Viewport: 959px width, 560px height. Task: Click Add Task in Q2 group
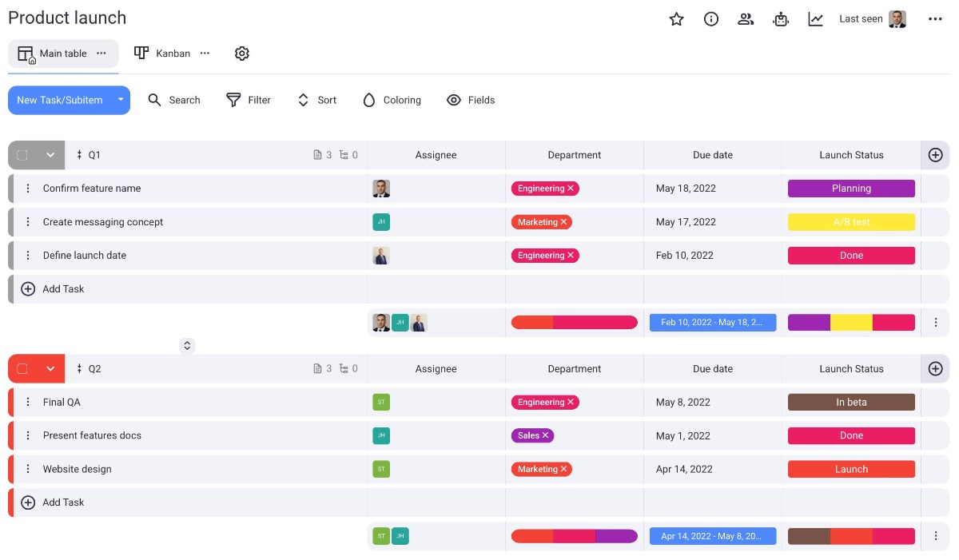point(62,502)
